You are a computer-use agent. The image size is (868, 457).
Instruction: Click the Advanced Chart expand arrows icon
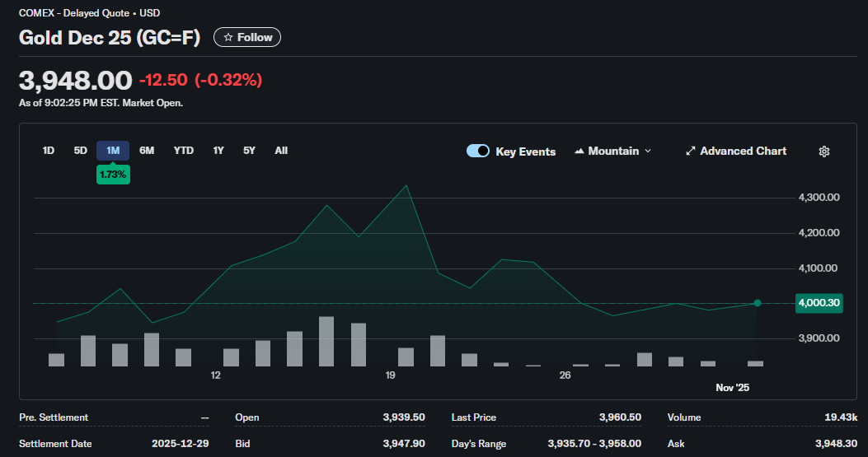coord(690,152)
